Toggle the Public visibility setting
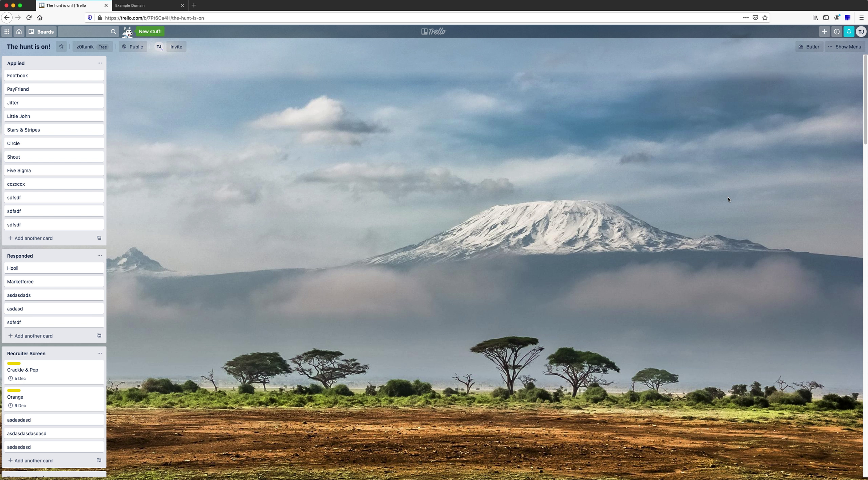 pos(132,47)
